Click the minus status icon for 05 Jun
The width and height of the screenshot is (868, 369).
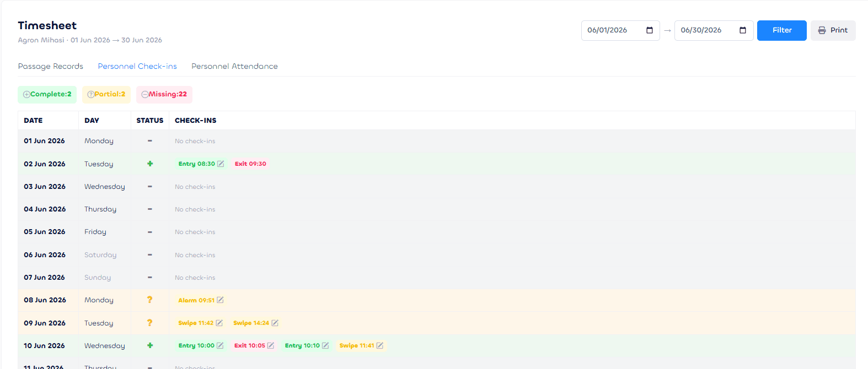point(150,232)
